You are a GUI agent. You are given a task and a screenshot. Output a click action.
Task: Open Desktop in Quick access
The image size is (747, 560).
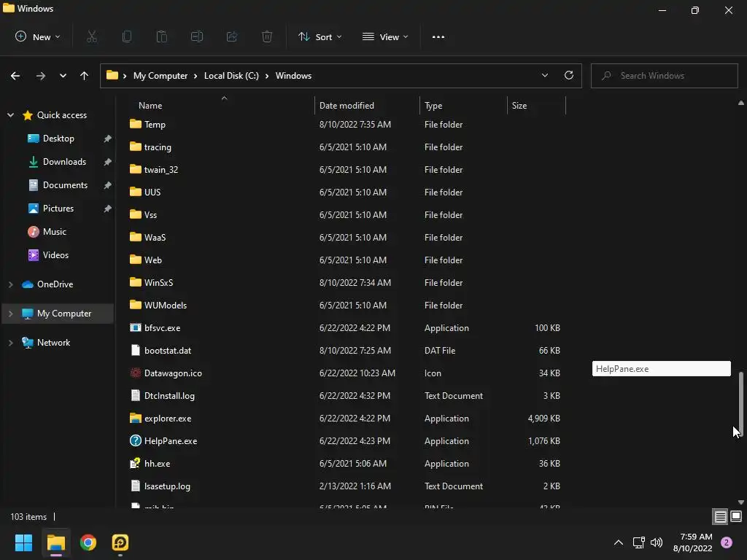pos(58,139)
